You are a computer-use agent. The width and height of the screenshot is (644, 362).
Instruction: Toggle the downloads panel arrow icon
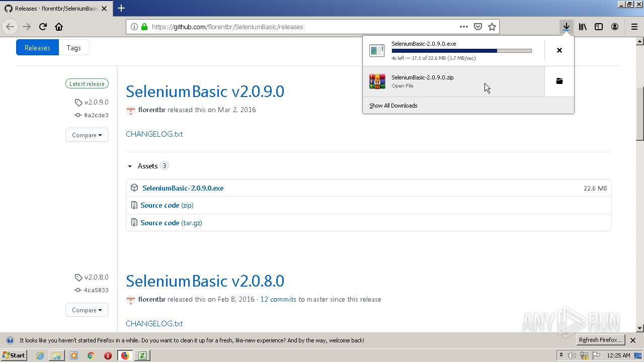[x=567, y=27]
